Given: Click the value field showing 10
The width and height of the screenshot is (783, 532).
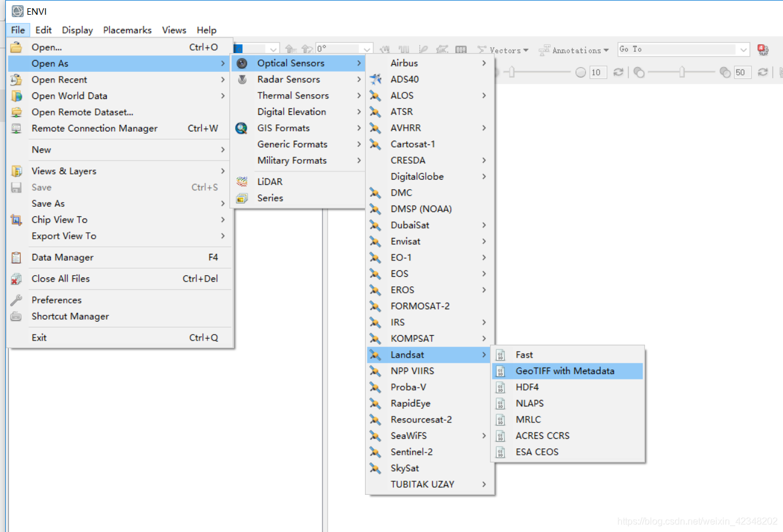Looking at the screenshot, I should 598,72.
